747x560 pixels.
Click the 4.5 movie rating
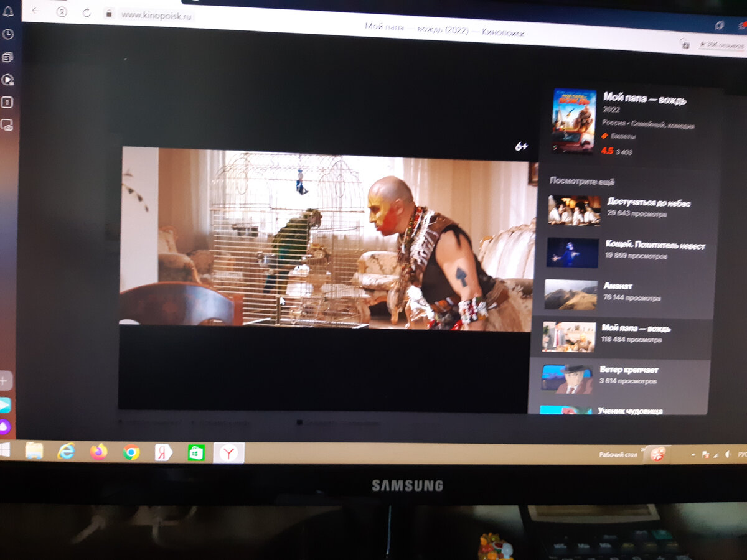(607, 151)
